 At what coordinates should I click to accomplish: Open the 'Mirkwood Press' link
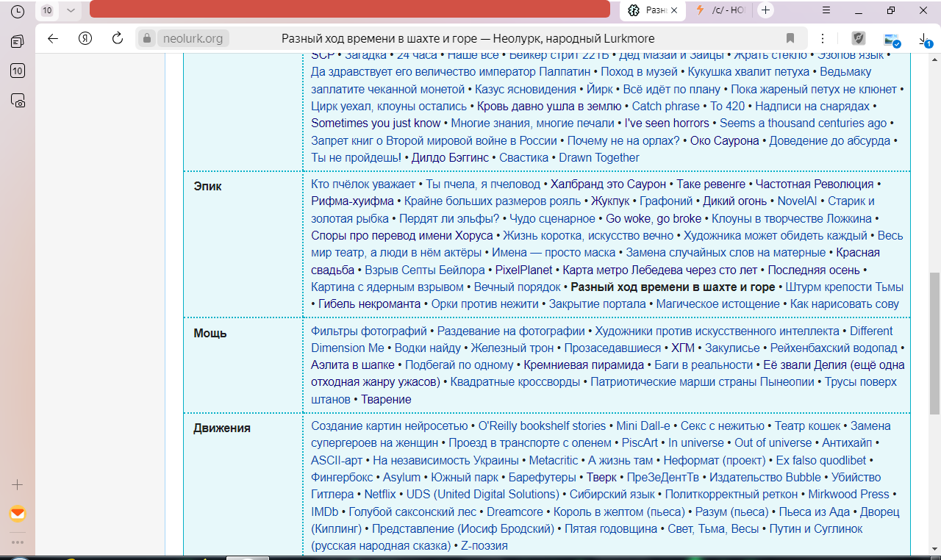click(x=849, y=494)
